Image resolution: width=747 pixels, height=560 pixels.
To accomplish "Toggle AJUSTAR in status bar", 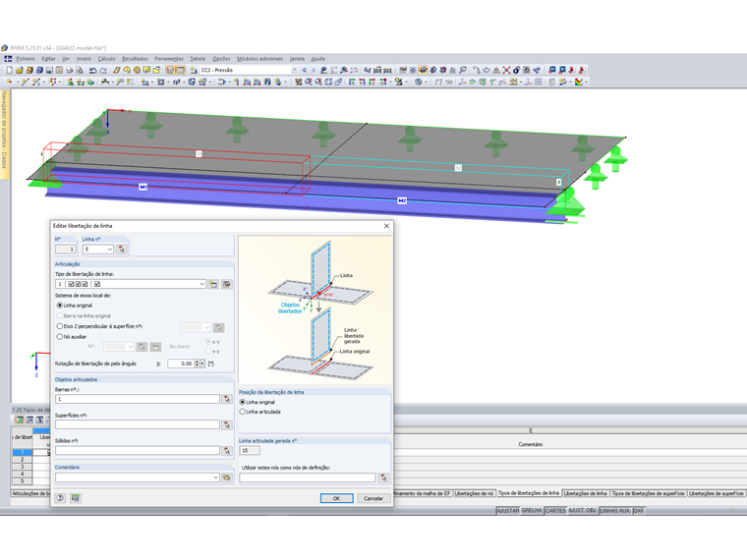I will click(x=508, y=511).
